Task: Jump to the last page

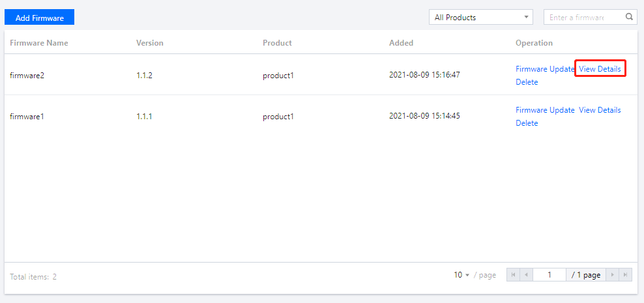Action: pos(626,275)
